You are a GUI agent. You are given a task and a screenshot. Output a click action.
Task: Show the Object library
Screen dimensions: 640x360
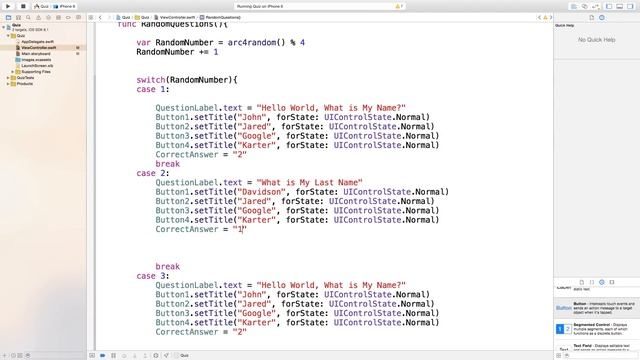click(602, 282)
